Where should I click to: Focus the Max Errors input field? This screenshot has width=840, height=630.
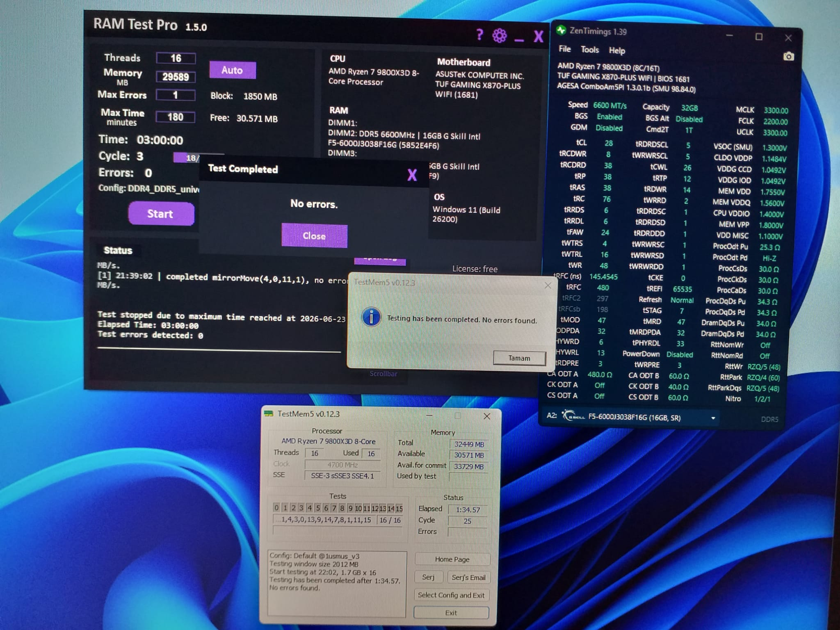176,95
